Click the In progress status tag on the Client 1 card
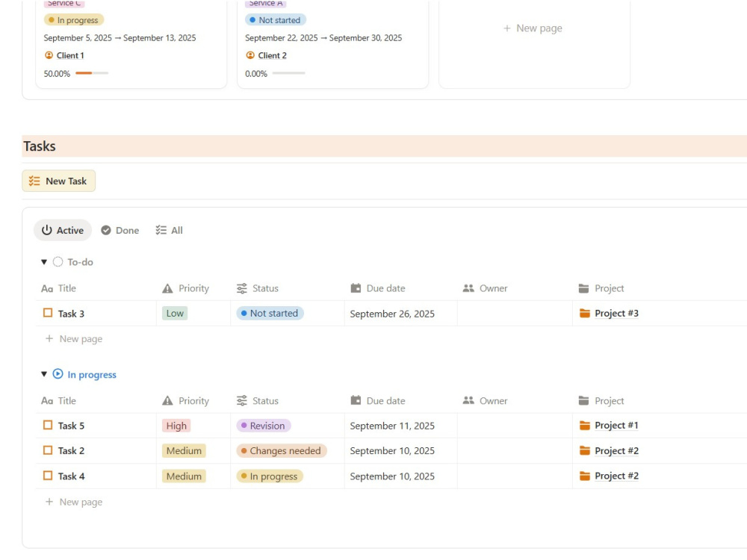Viewport: 747px width, 560px height. point(74,20)
